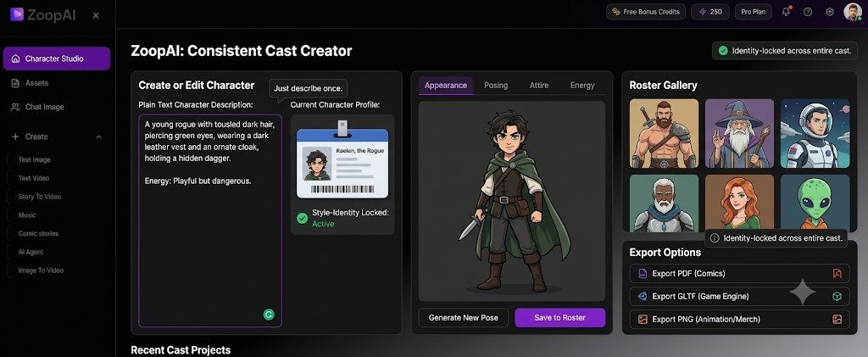Screen dimensions: 868x357
Task: Open the Pro Plan button
Action: 754,12
